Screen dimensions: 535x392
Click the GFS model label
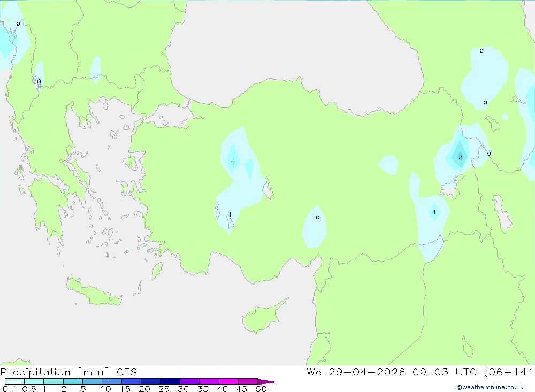point(127,372)
